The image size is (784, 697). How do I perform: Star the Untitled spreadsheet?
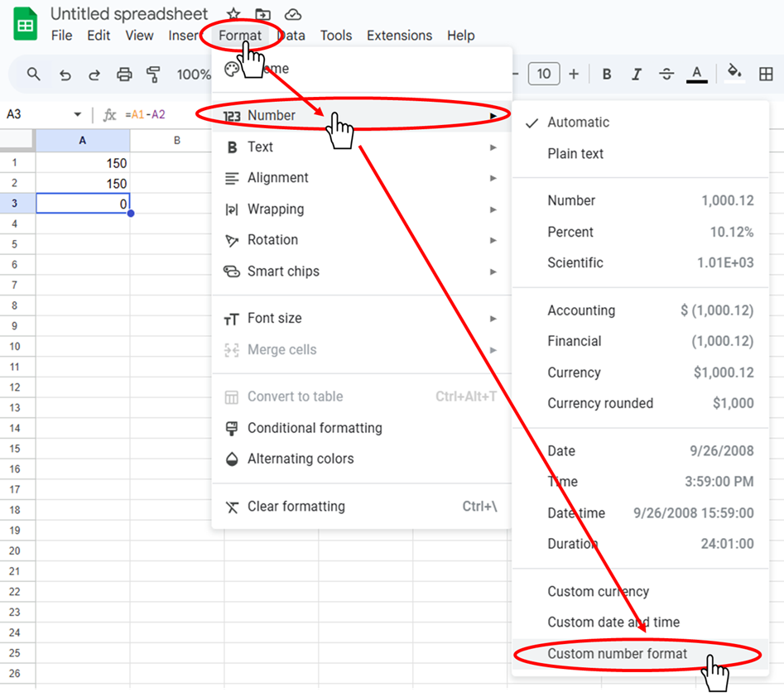tap(233, 15)
